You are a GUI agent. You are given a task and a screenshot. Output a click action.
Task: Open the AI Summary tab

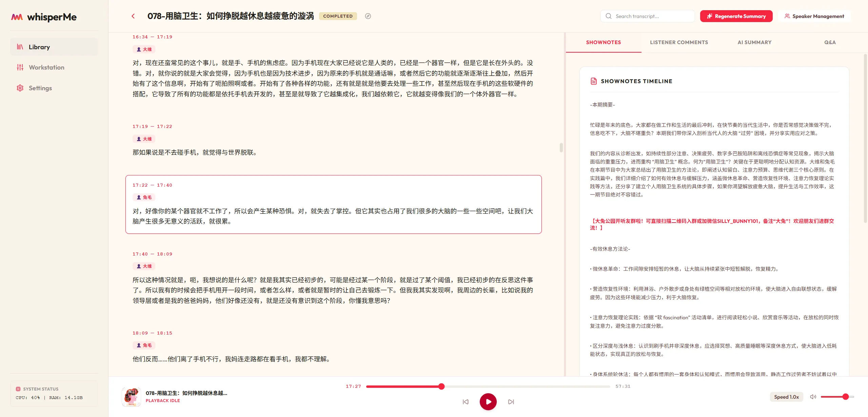click(754, 42)
